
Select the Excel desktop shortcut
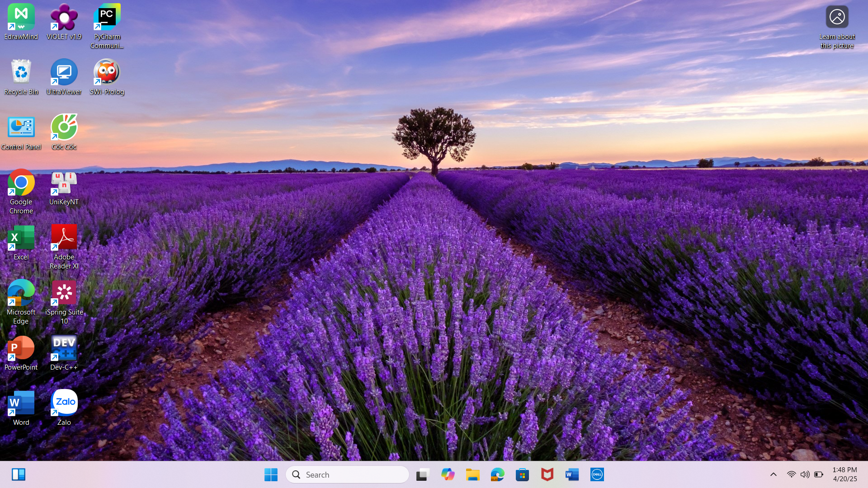pyautogui.click(x=21, y=242)
